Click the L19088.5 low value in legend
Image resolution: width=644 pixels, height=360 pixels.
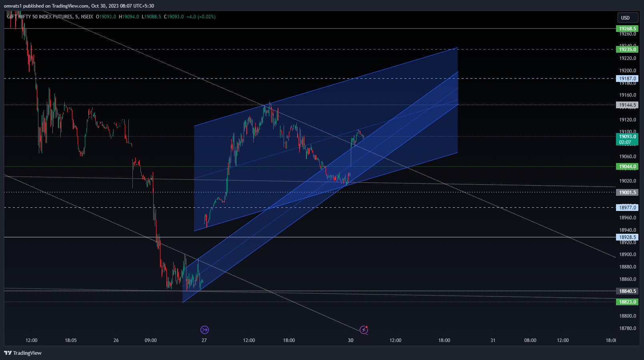(152, 17)
